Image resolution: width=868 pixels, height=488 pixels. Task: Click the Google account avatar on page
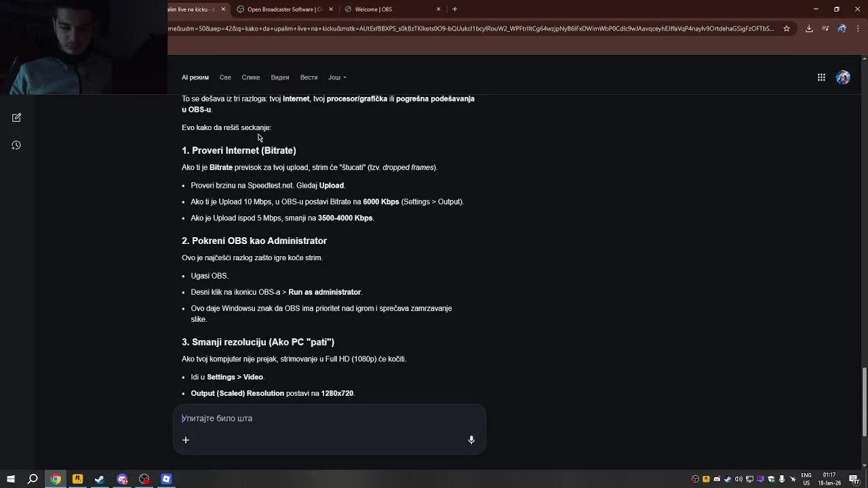coord(843,77)
